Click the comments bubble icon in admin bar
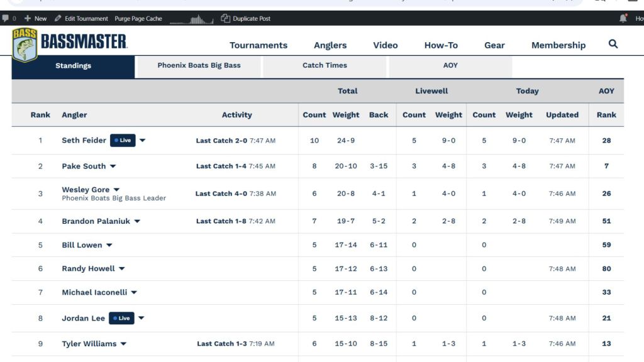 coord(6,18)
